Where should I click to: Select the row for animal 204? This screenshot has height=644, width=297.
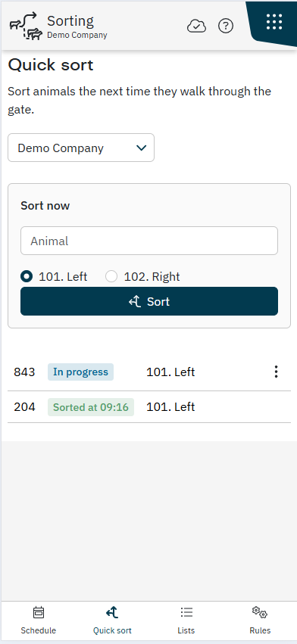149,407
